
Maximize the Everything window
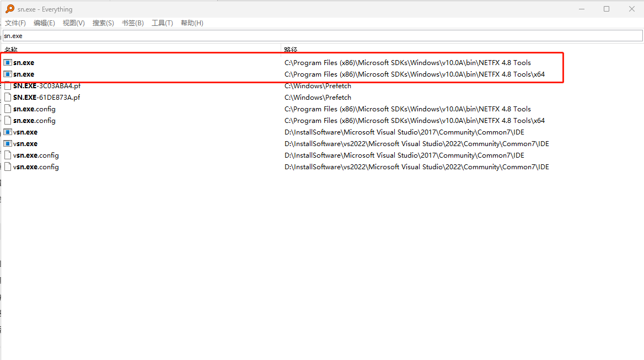[606, 9]
